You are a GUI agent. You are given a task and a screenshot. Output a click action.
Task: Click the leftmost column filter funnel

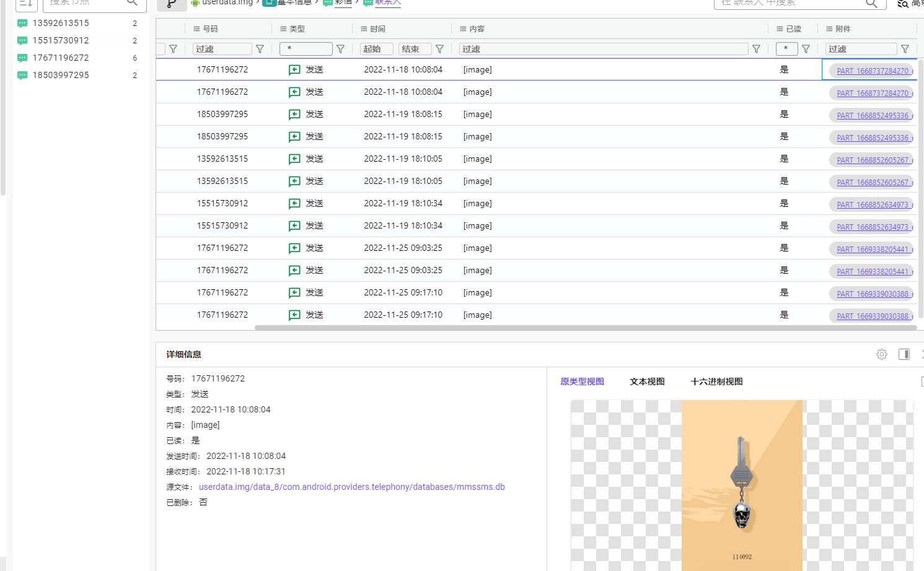174,49
